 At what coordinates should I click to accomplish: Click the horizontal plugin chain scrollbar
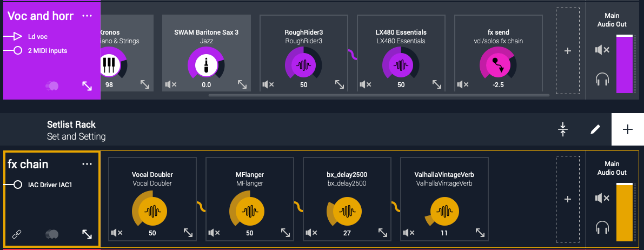[x=379, y=95]
